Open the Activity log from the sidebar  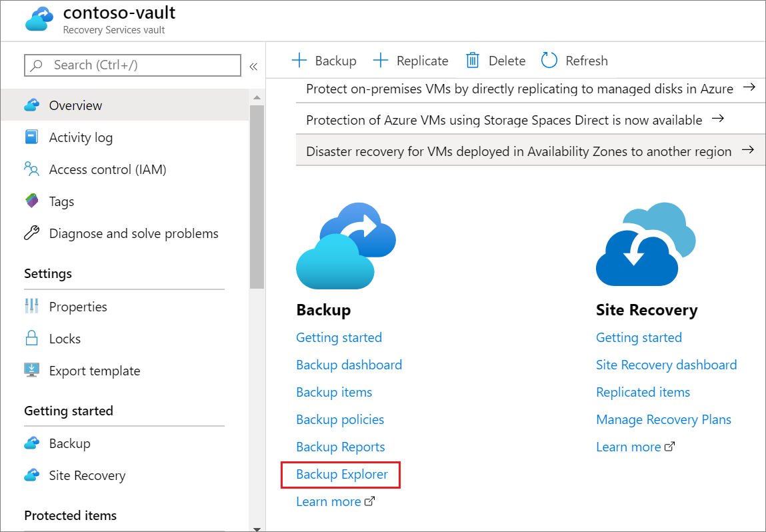point(80,137)
